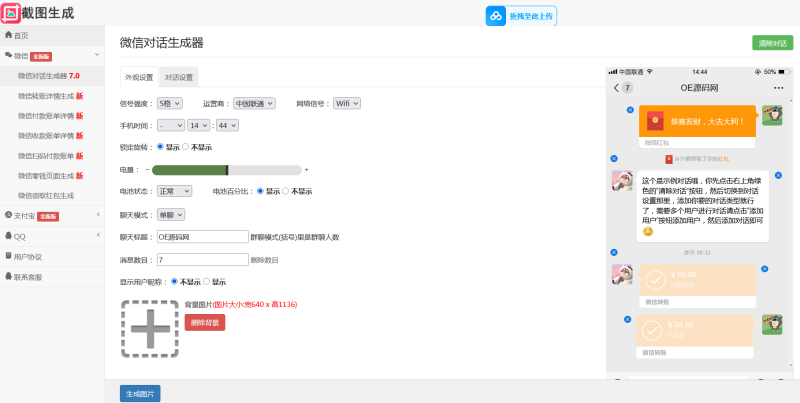This screenshot has height=403, width=800.
Task: Select 电池百分比 不显示 radio
Action: pyautogui.click(x=285, y=191)
